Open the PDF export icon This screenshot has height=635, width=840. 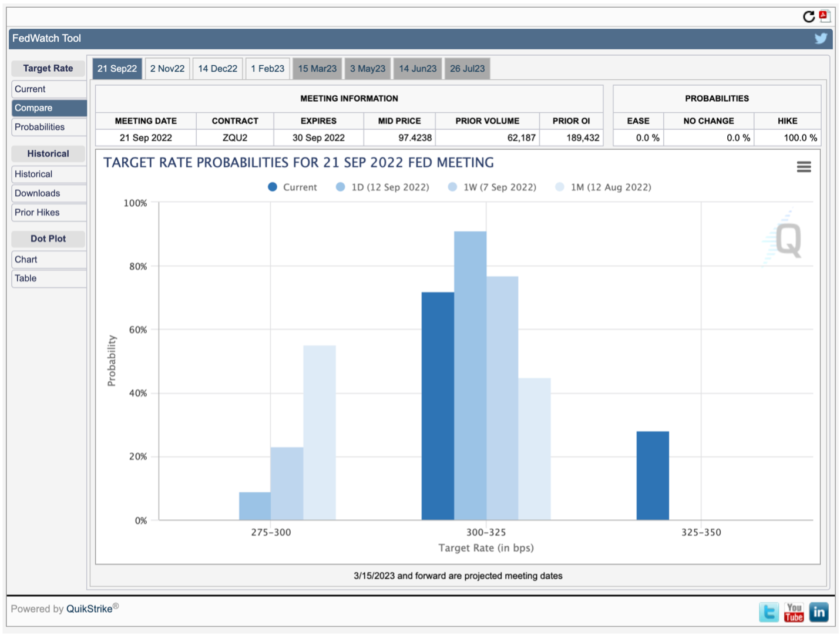[825, 16]
